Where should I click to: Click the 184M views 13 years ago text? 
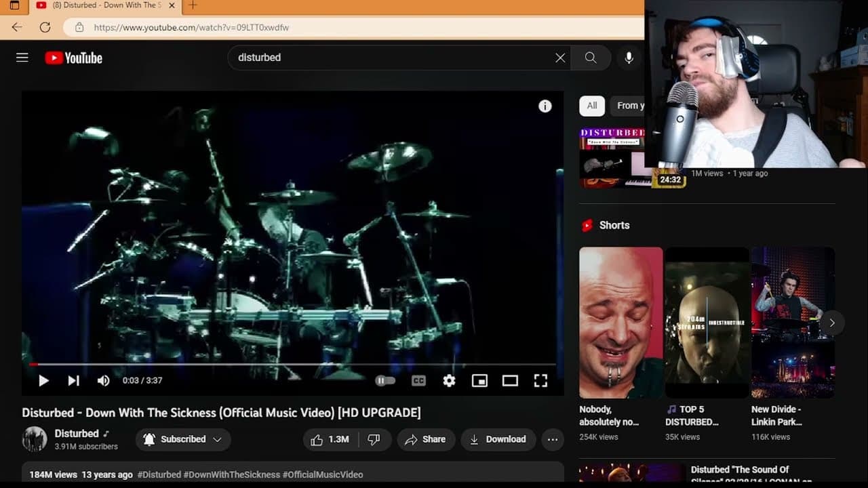click(x=81, y=475)
